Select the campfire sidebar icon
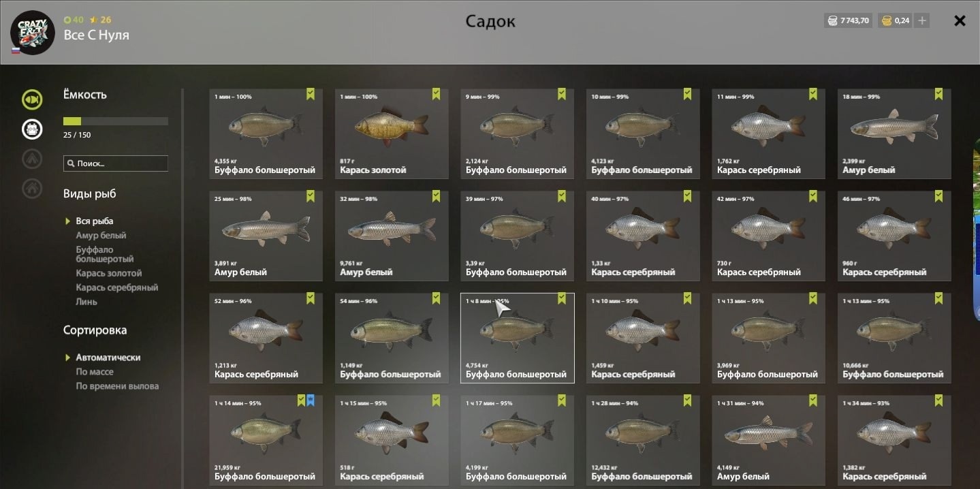The width and height of the screenshot is (980, 489). 31,159
